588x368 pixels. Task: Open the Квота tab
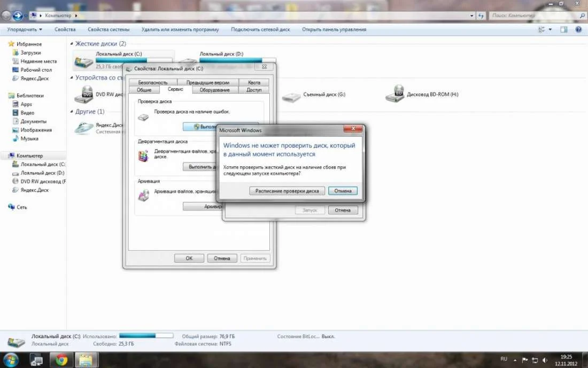pyautogui.click(x=254, y=82)
